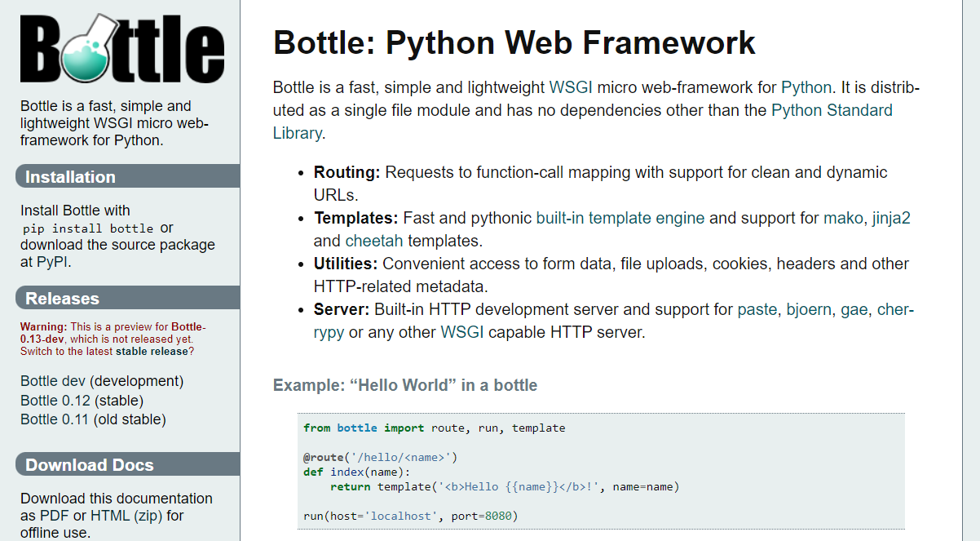Download the HTML (zip) documentation
Image resolution: width=980 pixels, height=541 pixels.
(x=127, y=516)
